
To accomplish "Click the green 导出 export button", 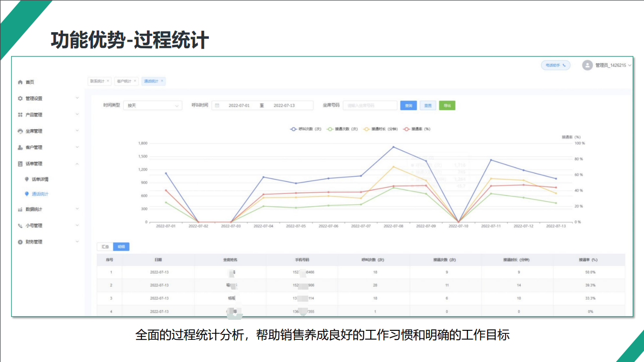I will tap(447, 106).
